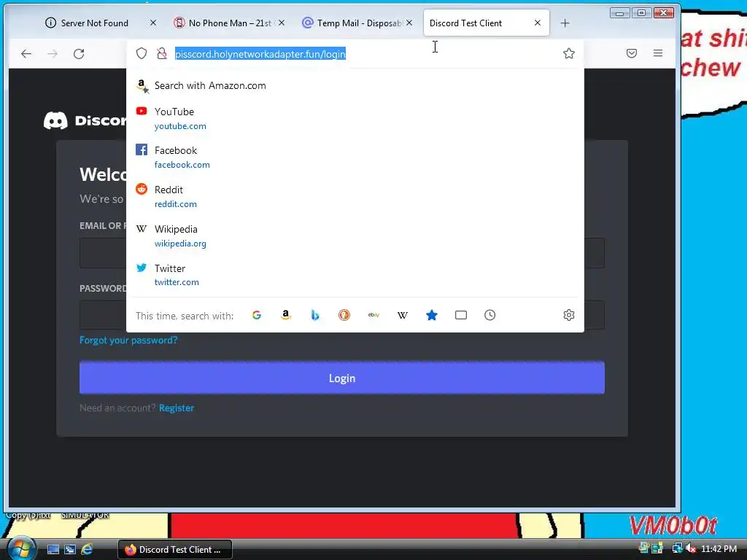This screenshot has width=747, height=560.
Task: Open the Firefox hamburger menu
Action: pyautogui.click(x=658, y=53)
